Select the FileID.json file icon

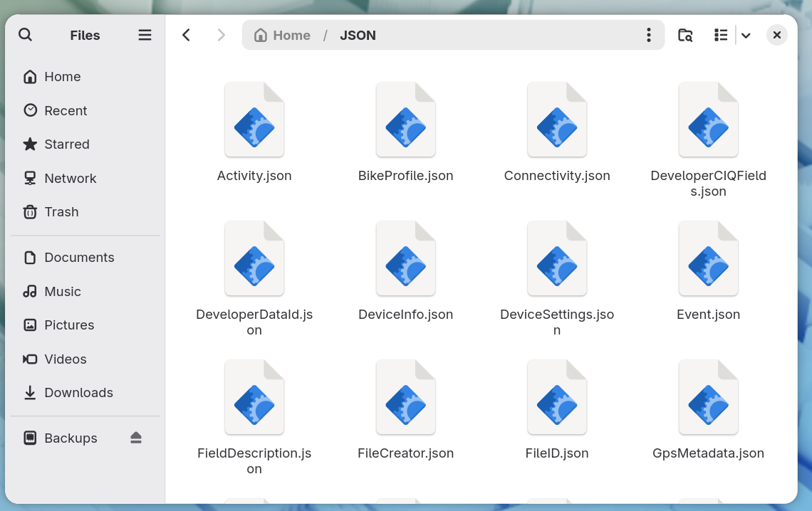(557, 396)
